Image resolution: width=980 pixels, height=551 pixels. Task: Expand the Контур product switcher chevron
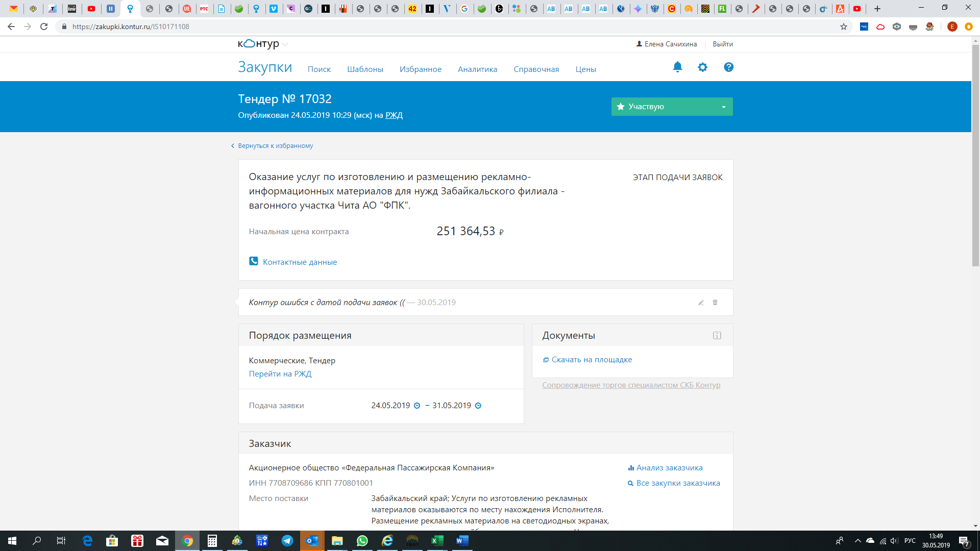pyautogui.click(x=285, y=44)
